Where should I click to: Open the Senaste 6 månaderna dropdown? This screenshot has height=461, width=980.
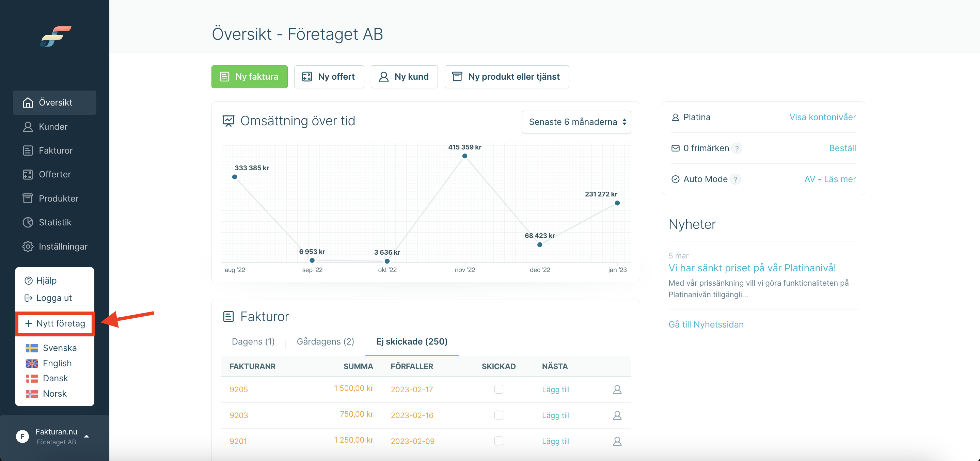click(x=576, y=122)
